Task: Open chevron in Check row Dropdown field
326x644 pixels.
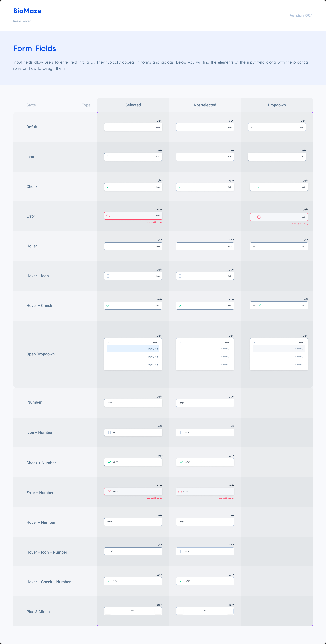Action: pos(254,187)
